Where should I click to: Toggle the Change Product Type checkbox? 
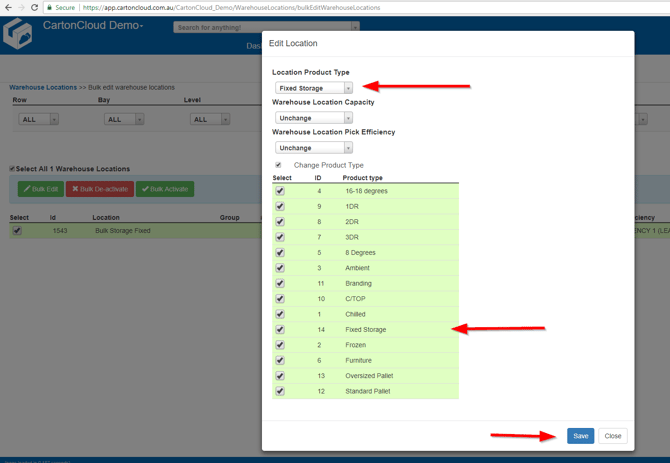click(278, 165)
